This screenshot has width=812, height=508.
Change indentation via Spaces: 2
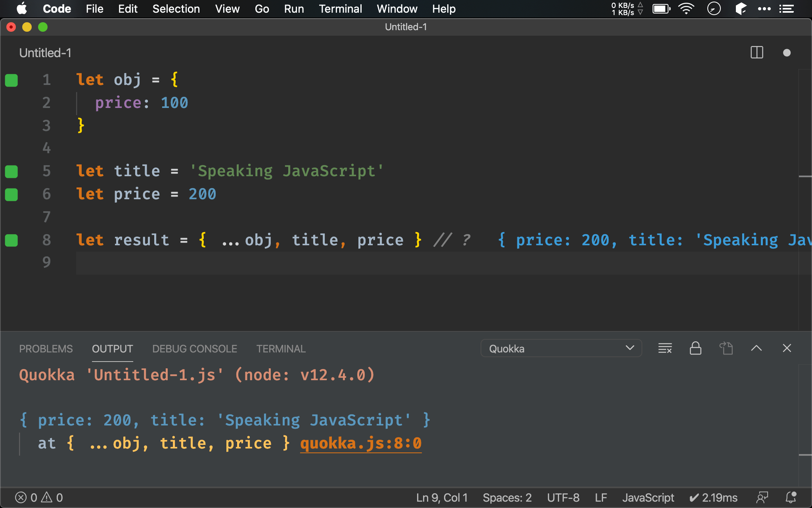pos(507,498)
